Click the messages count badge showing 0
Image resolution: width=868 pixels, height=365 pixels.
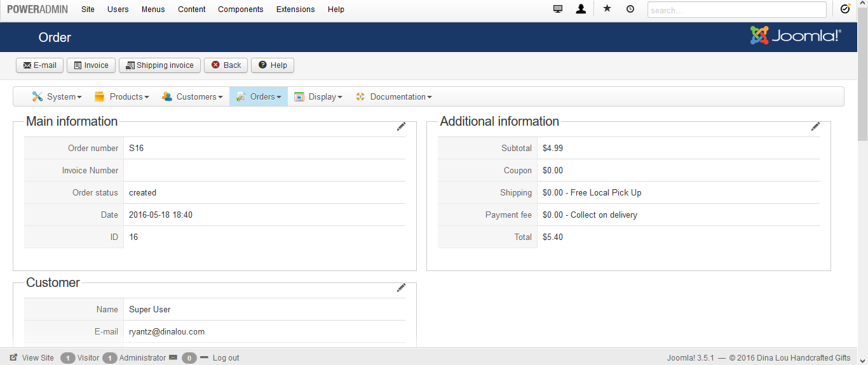(189, 357)
